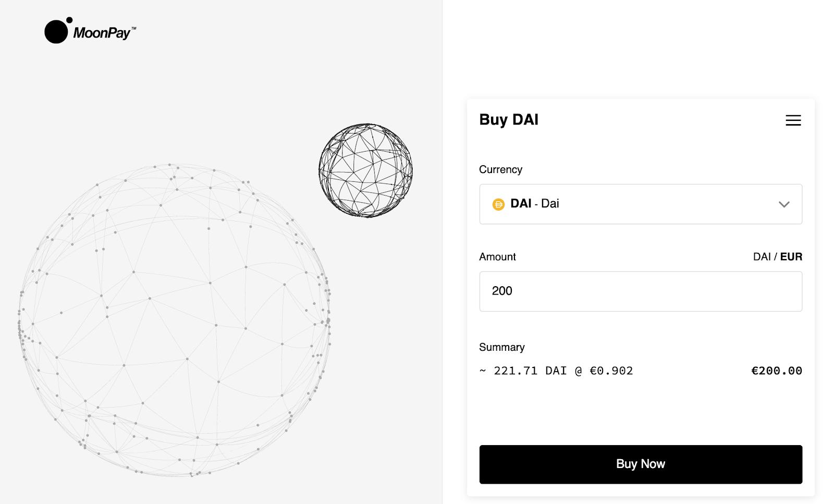Click the large light wireframe globe
The image size is (834, 504).
click(174, 320)
